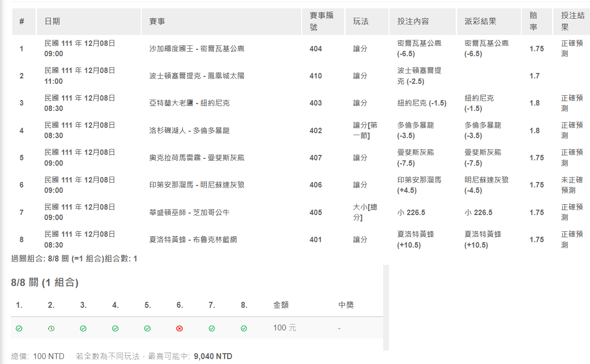The height and width of the screenshot is (364, 590).
Task: Click the 未正確預測 result in row 6
Action: 572,185
